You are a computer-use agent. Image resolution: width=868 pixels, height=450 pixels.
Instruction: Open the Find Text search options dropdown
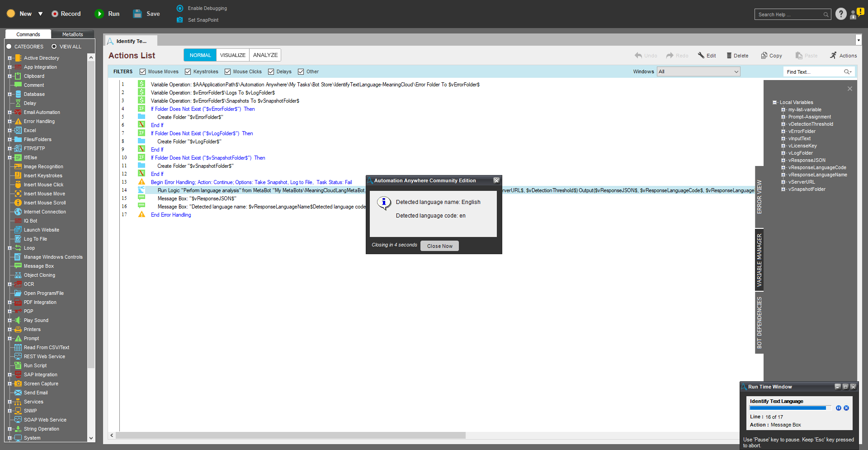point(848,72)
